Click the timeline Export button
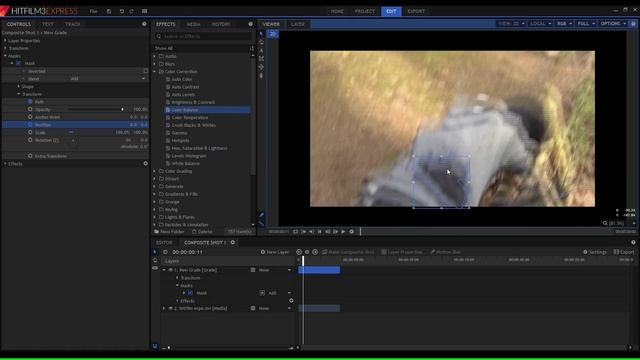 click(x=624, y=252)
